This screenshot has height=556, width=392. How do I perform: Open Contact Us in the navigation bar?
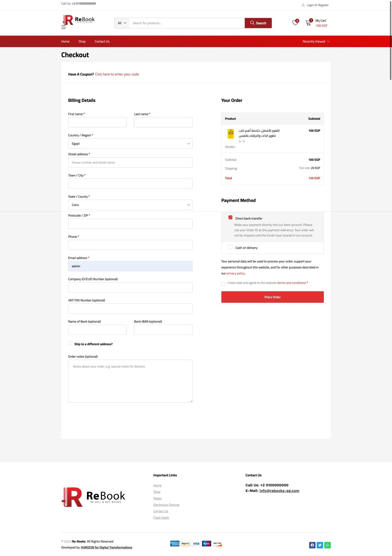click(102, 41)
